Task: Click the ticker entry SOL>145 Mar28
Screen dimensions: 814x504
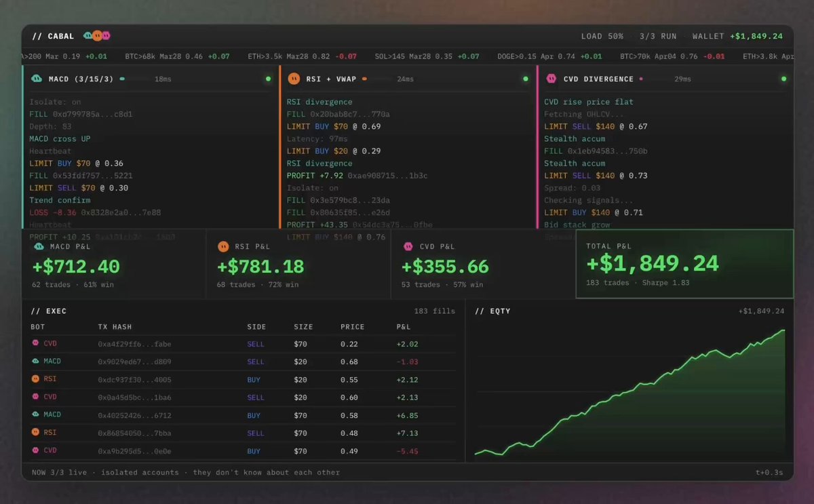Action: point(427,56)
